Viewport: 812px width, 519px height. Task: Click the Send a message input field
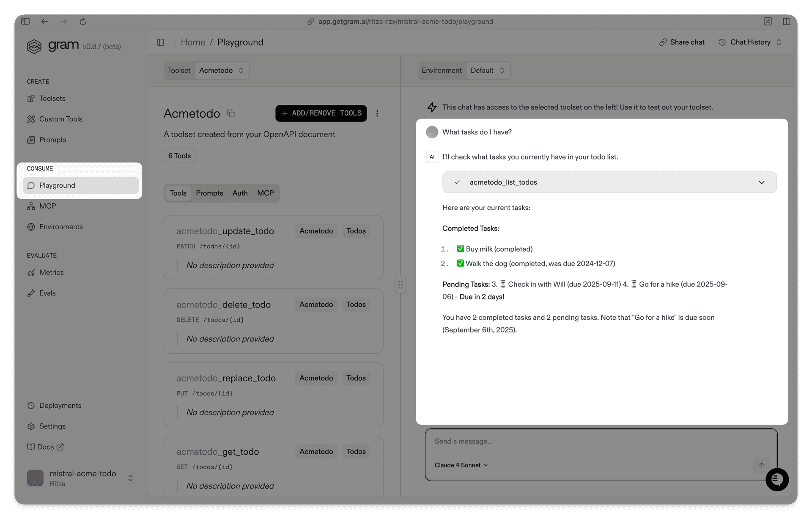click(x=550, y=441)
